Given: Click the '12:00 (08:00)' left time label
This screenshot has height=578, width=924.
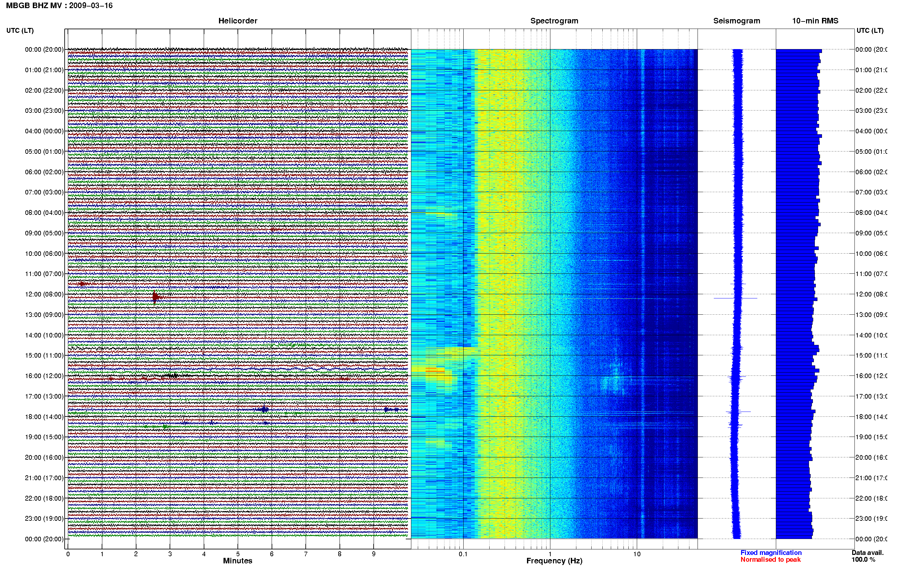Looking at the screenshot, I should coord(44,294).
